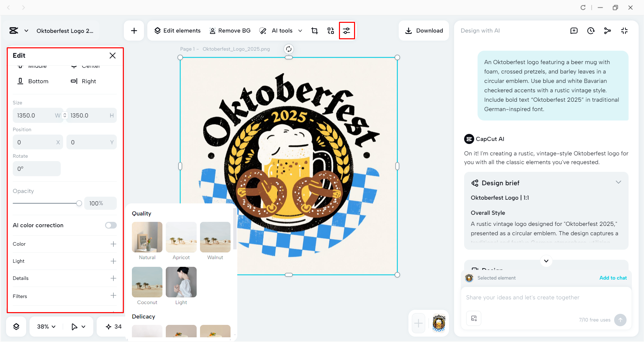The image size is (644, 342).
Task: Click the Y position input field
Action: [92, 142]
